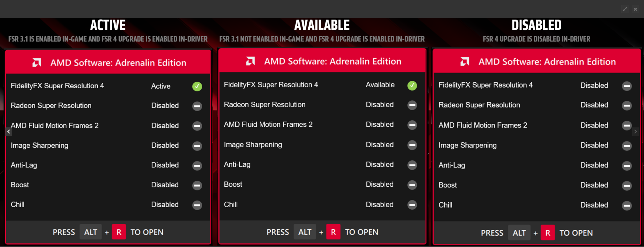Click Chill minus icon in Available panel
644x247 pixels.
point(412,205)
